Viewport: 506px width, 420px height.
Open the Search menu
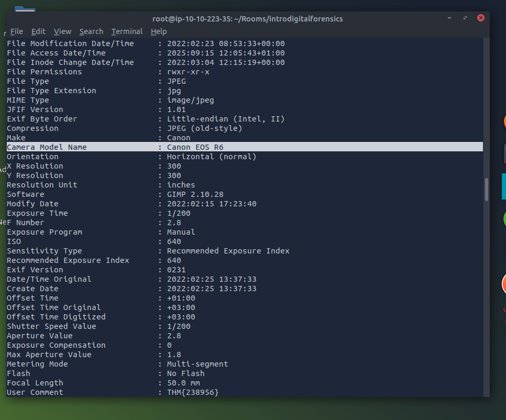coord(91,31)
